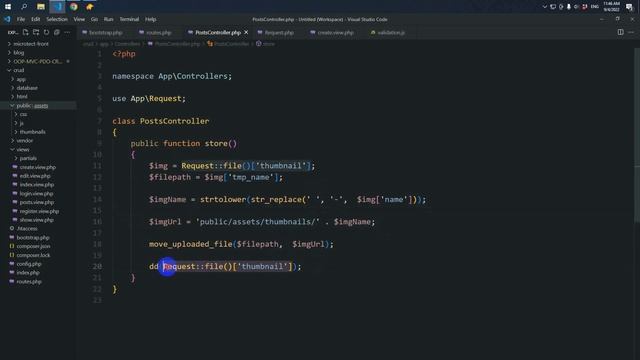
Task: Open register.view.php in explorer
Action: [x=39, y=211]
